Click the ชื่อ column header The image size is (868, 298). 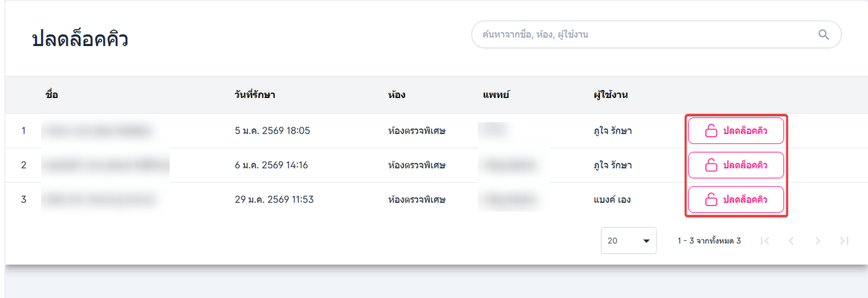tap(51, 95)
